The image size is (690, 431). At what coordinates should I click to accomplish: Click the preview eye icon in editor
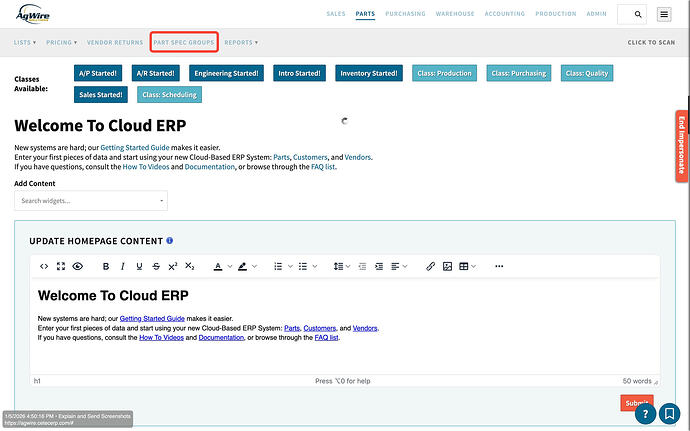coord(77,266)
